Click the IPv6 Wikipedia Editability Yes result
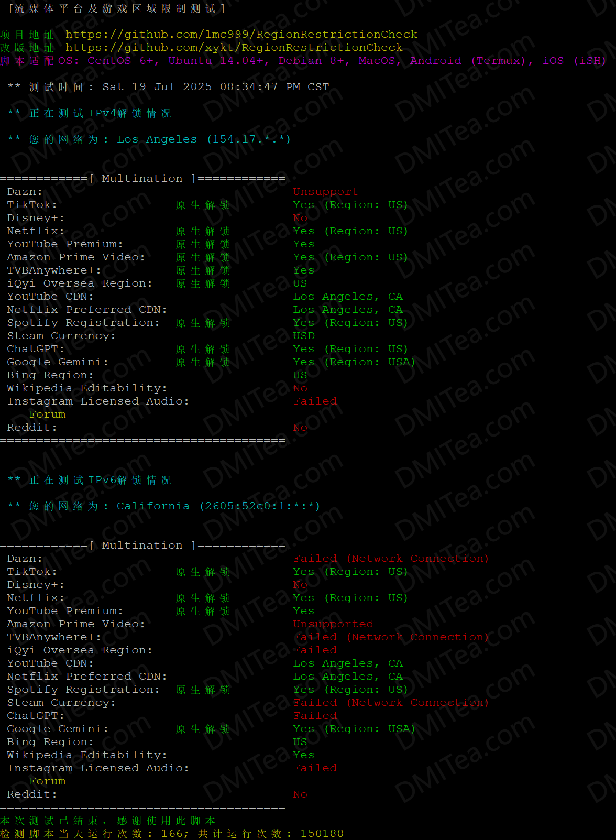 click(304, 755)
